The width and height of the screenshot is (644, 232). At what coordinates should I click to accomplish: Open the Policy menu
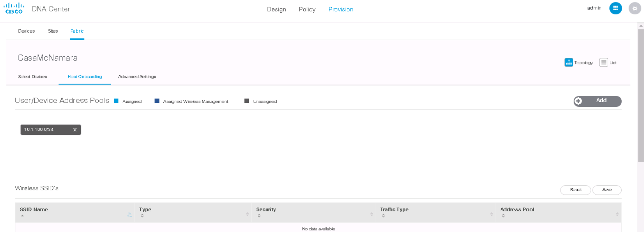point(307,9)
